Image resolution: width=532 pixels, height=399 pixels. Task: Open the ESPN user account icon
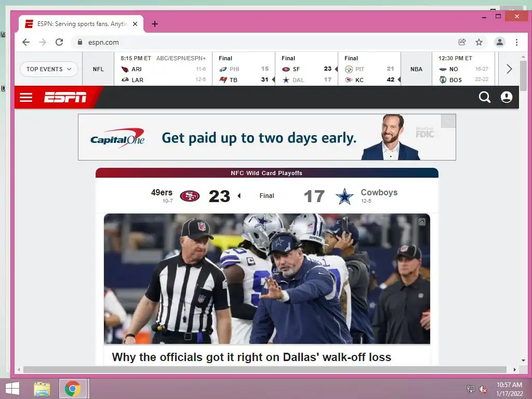point(506,97)
